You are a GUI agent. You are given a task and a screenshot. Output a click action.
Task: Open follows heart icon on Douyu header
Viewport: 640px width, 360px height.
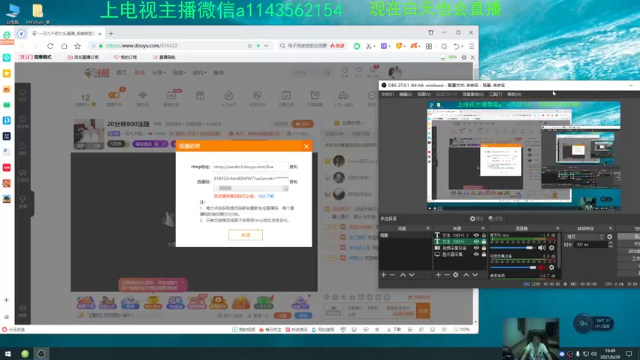tap(359, 71)
